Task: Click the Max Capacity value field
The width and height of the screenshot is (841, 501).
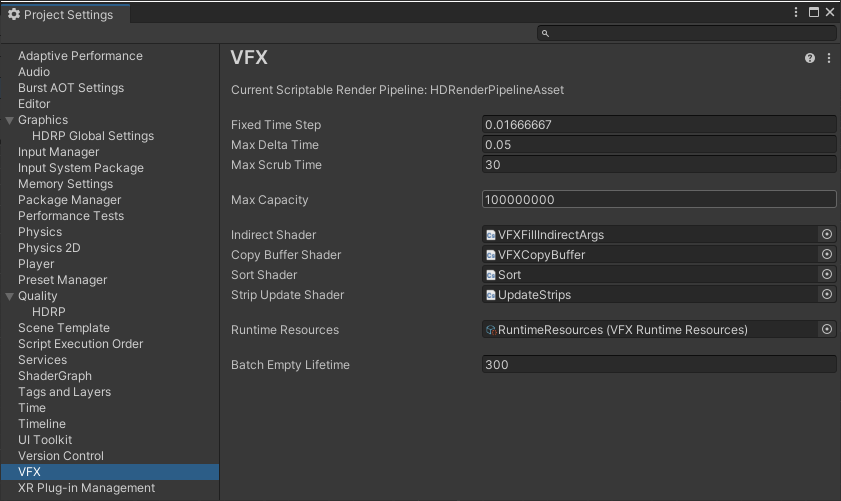Action: click(658, 200)
